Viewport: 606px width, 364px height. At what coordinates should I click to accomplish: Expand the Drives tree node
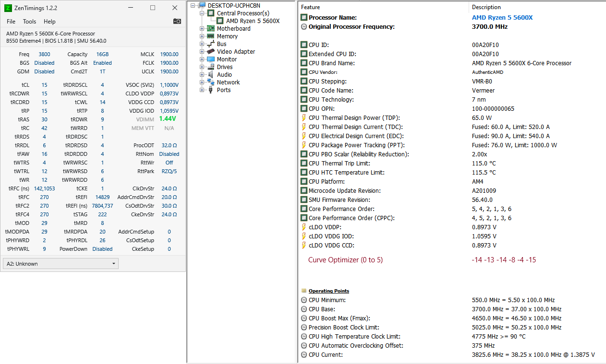[x=202, y=67]
